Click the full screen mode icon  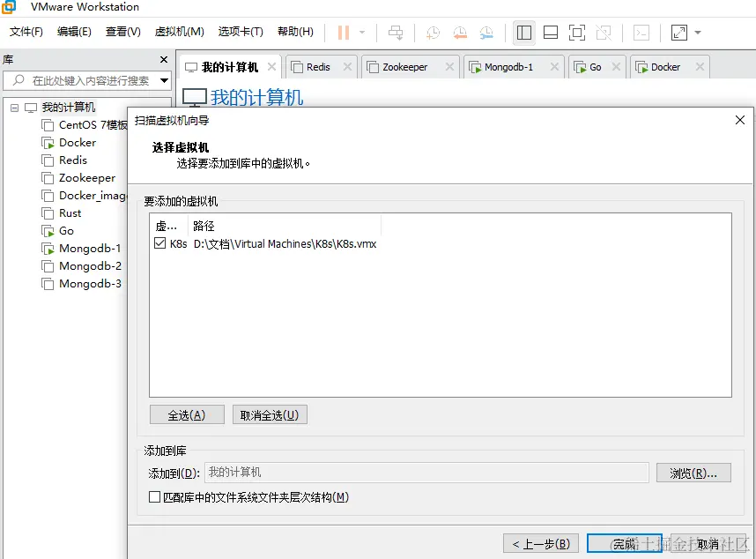point(577,33)
